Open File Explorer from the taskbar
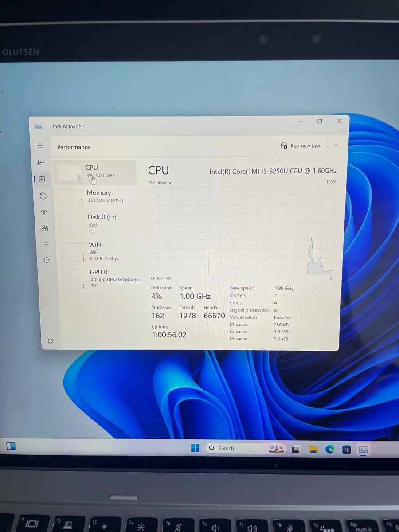399x532 pixels. [x=313, y=449]
